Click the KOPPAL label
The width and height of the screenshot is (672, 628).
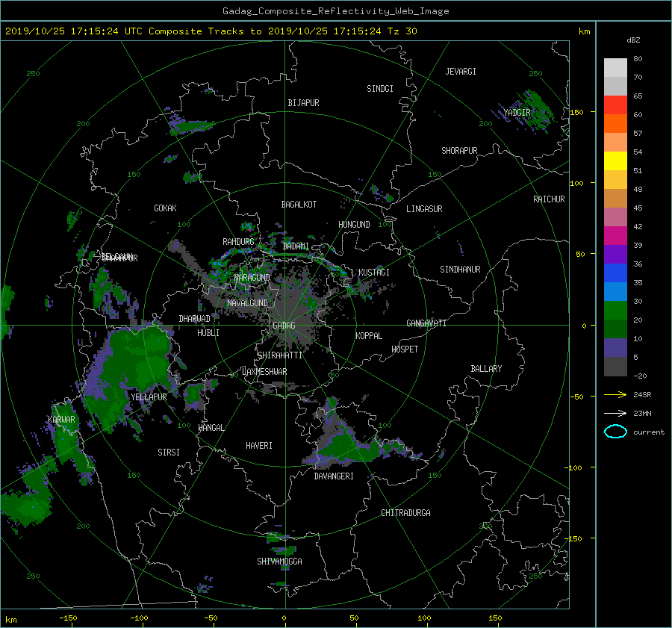point(369,336)
